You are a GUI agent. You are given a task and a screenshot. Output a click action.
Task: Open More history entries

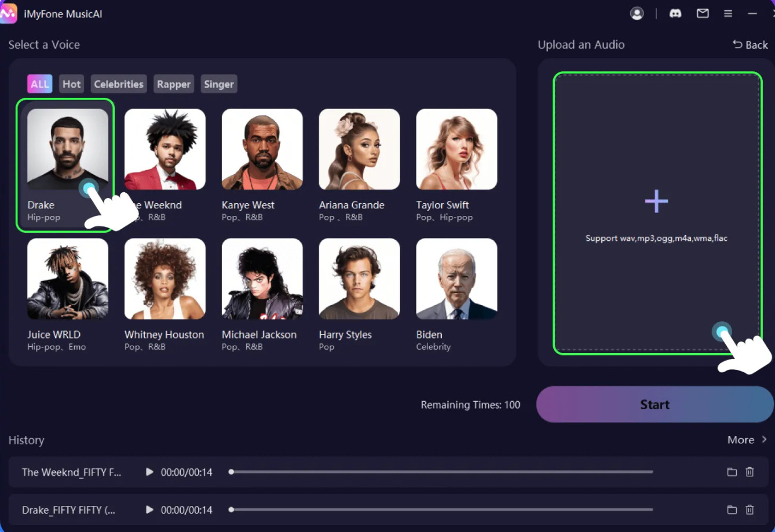coord(747,440)
